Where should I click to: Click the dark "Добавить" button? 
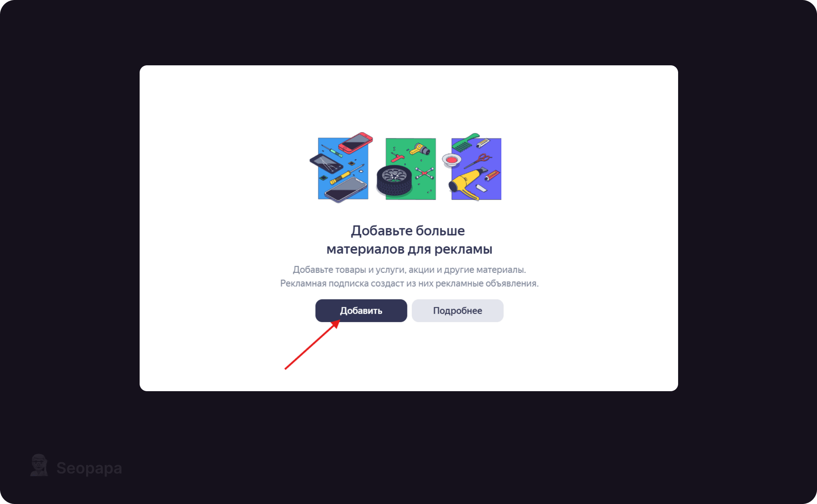[361, 311]
